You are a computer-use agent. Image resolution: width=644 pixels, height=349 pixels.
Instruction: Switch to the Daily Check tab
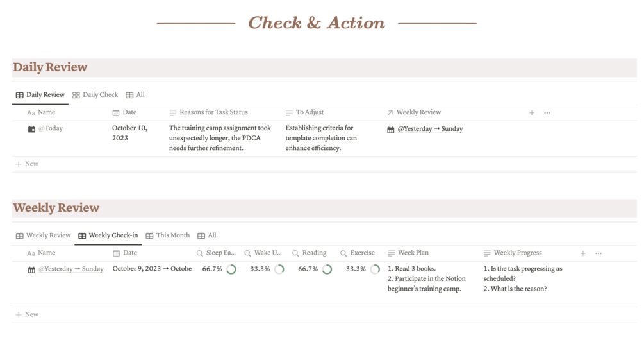(x=95, y=95)
